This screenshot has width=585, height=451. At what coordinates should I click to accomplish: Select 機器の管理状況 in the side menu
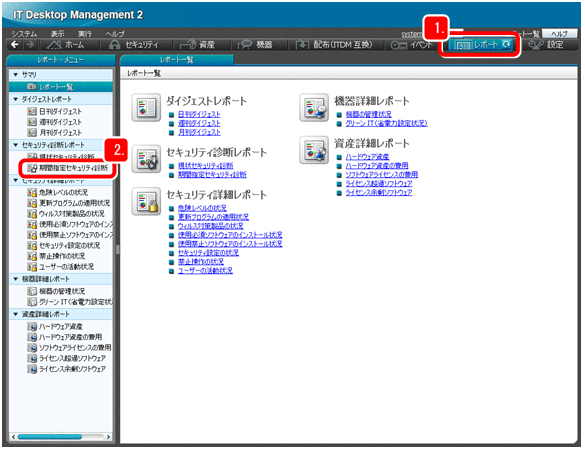(x=56, y=291)
